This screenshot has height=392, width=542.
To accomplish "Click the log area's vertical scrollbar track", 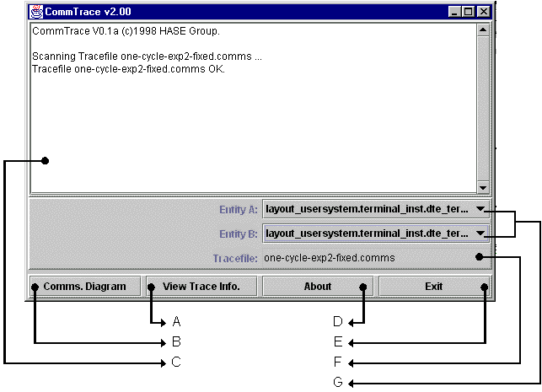I will coord(482,110).
